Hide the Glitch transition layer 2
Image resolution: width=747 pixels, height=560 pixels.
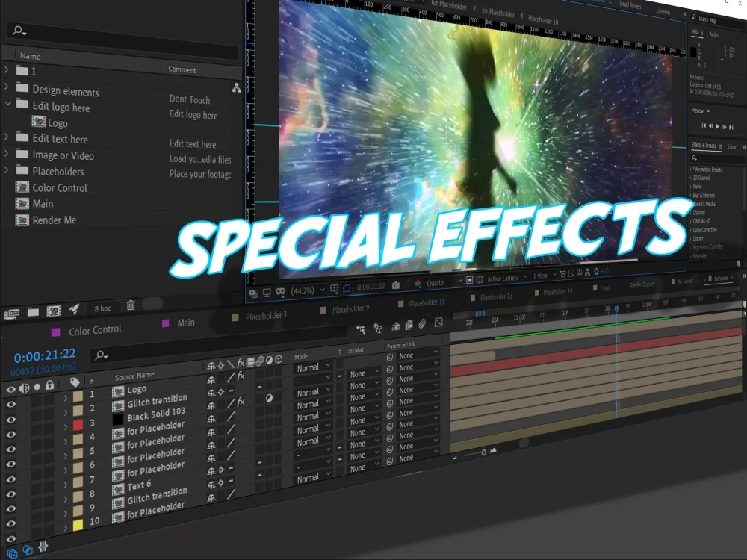pyautogui.click(x=11, y=420)
